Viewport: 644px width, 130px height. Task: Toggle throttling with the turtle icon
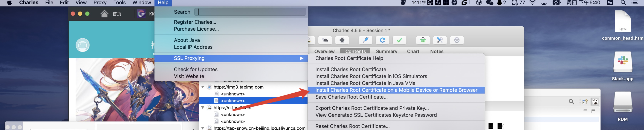tap(325, 40)
